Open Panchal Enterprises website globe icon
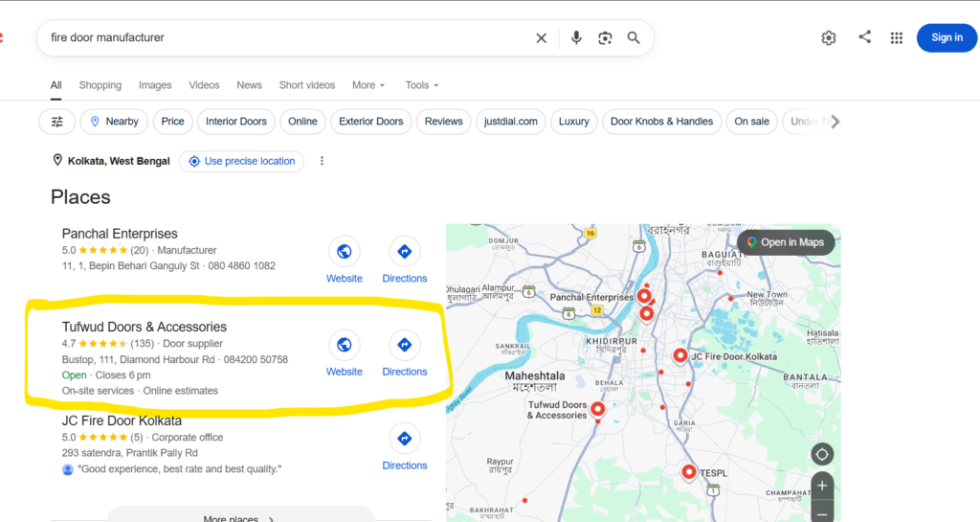The width and height of the screenshot is (980, 522). (x=345, y=251)
